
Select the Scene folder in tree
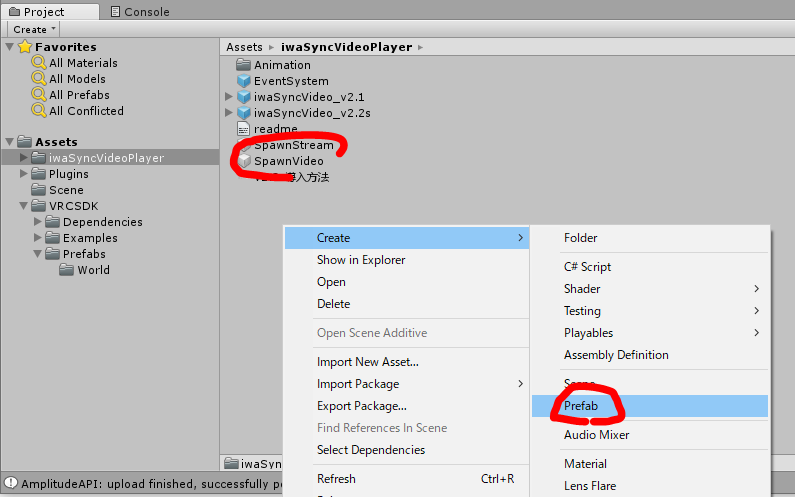(66, 190)
